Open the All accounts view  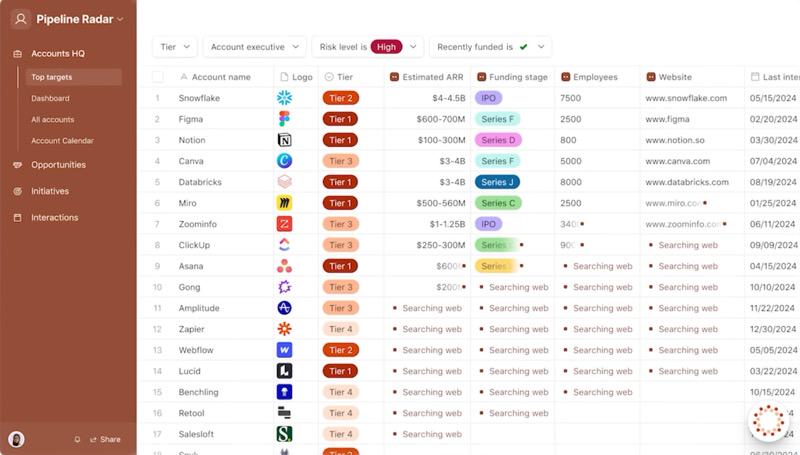53,119
